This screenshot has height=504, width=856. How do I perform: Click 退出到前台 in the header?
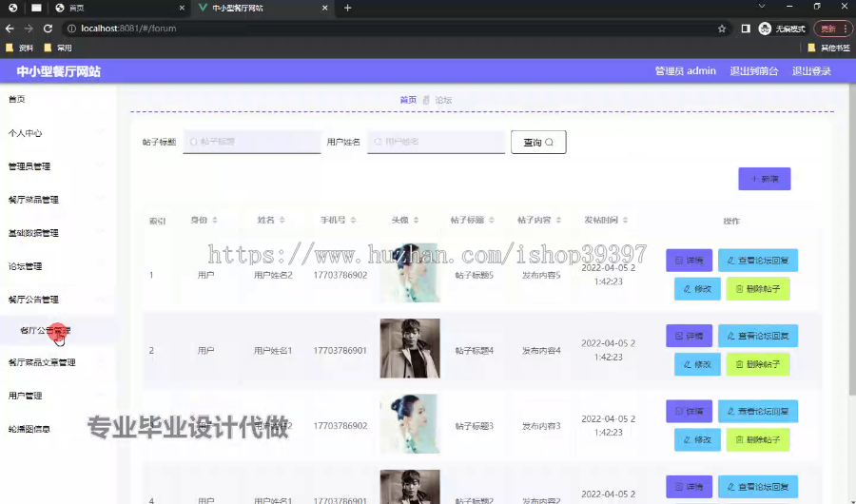pyautogui.click(x=754, y=71)
